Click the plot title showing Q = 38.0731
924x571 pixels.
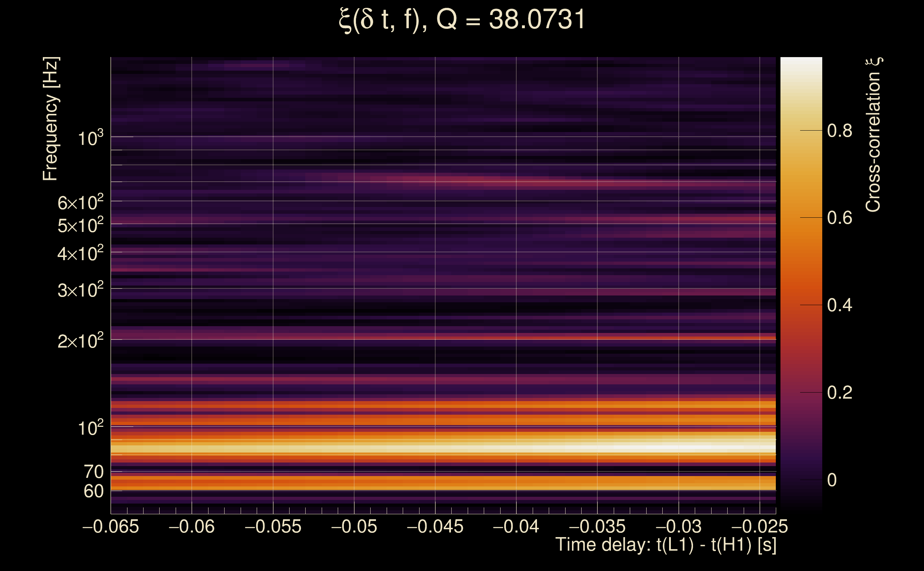coord(462,20)
